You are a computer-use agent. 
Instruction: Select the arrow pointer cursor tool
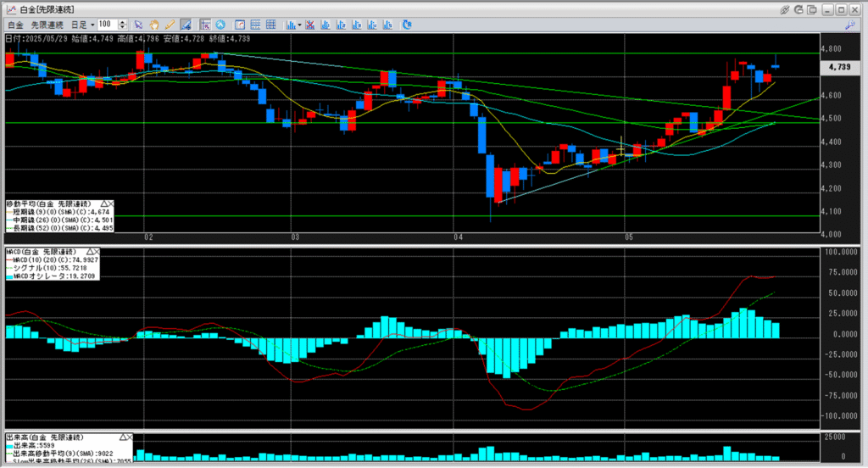tap(138, 25)
